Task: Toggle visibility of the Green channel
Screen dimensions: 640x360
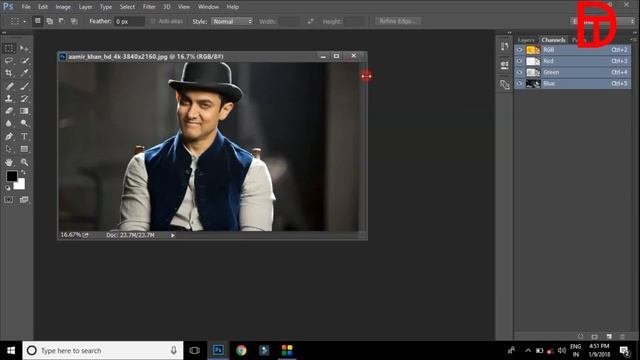Action: 519,72
